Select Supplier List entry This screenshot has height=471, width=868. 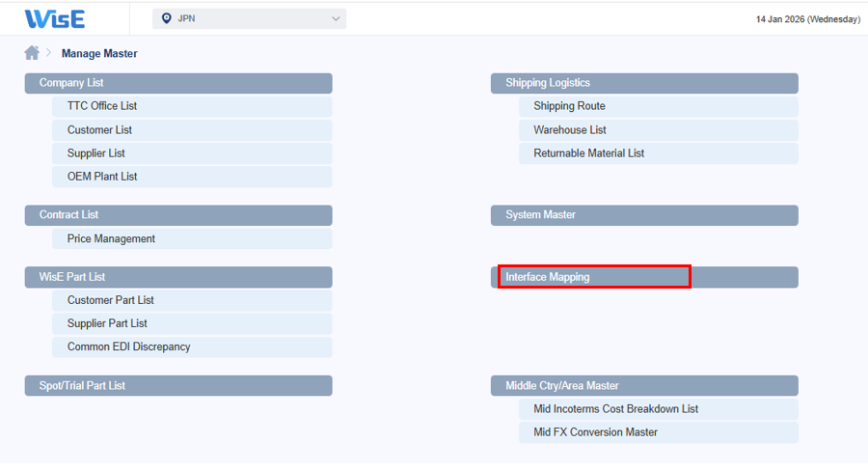(192, 153)
